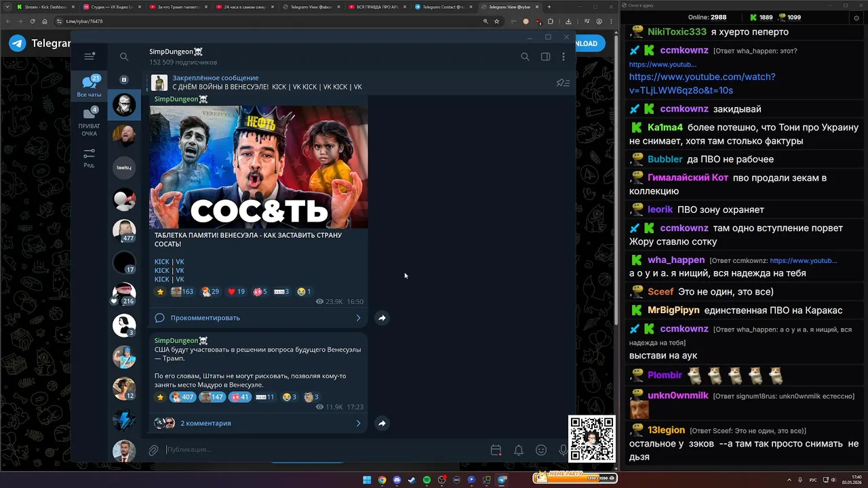Focus the Публикация message input

pyautogui.click(x=324, y=450)
